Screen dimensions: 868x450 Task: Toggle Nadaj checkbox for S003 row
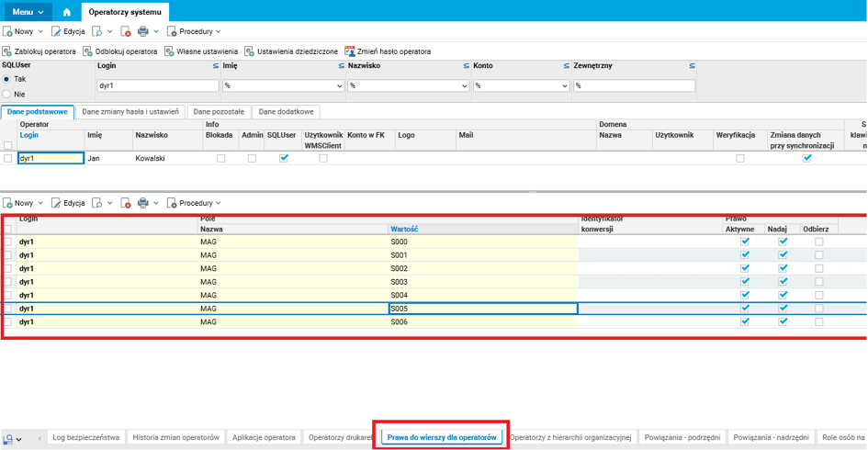783,282
